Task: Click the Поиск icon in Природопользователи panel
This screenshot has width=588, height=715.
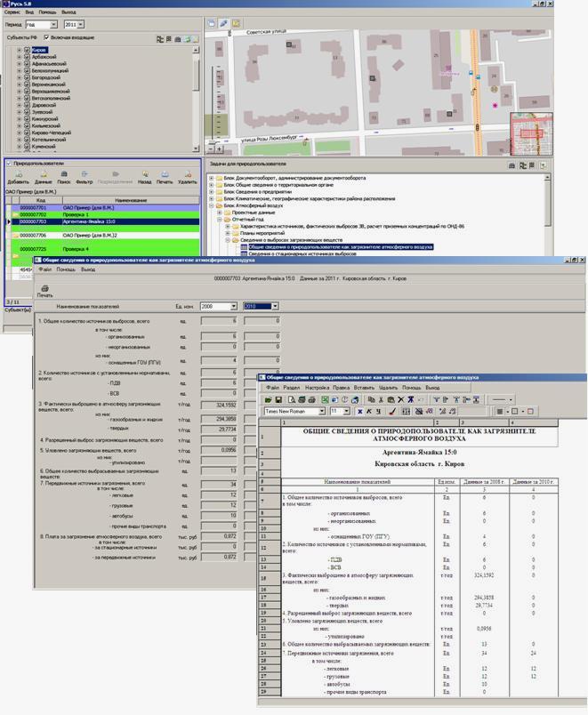Action: (64, 176)
